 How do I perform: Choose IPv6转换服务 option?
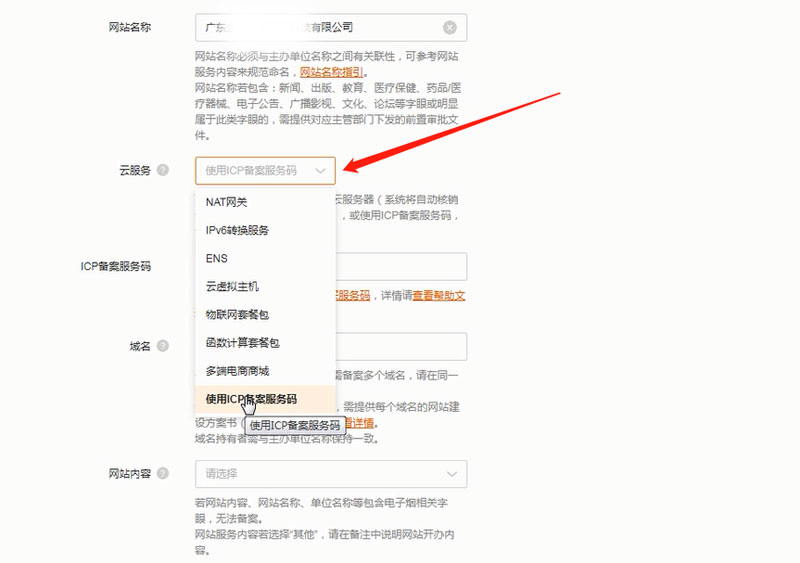tap(237, 230)
